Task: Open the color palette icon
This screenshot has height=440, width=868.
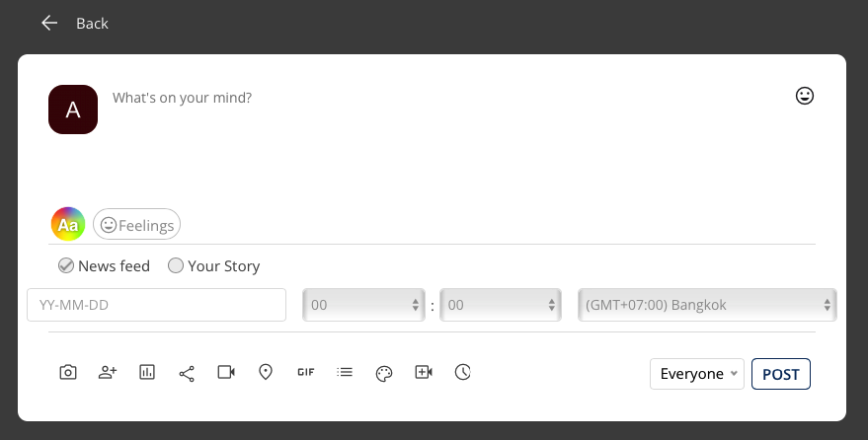Action: pyautogui.click(x=384, y=374)
